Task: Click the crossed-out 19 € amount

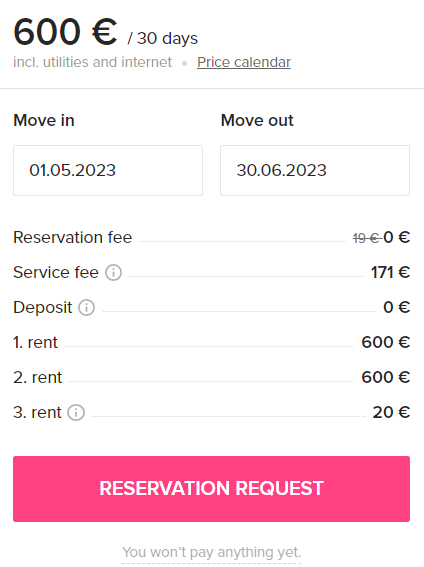Action: tap(367, 238)
